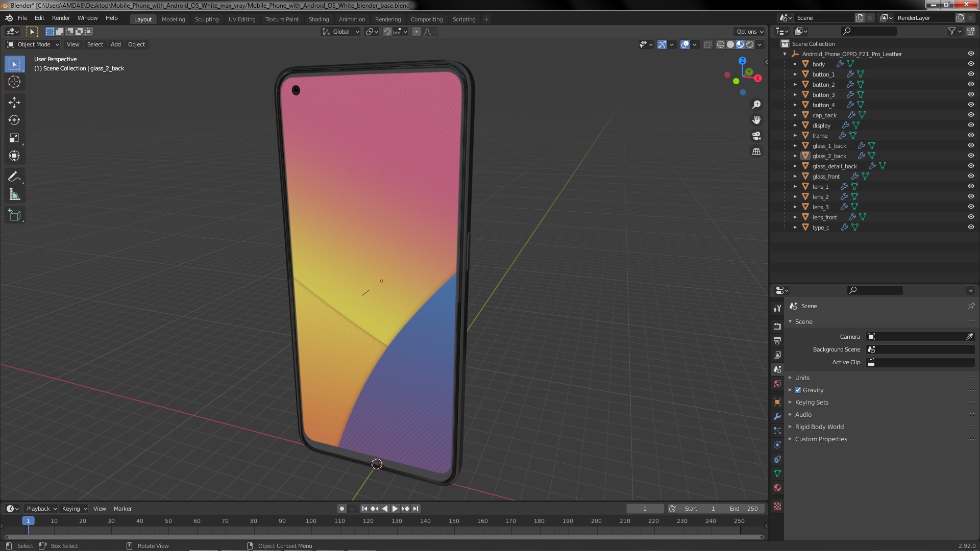Open the World properties tab
980x551 pixels.
pyautogui.click(x=777, y=384)
